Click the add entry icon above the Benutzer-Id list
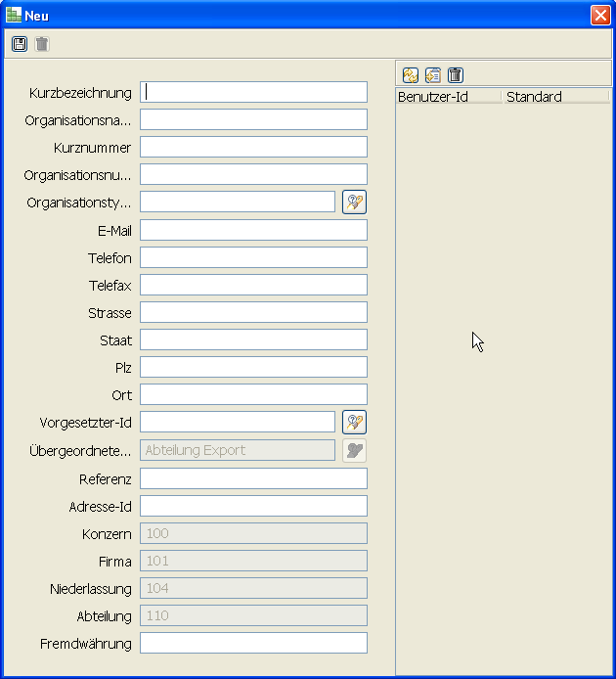Screen dimensions: 616x679 tap(411, 75)
